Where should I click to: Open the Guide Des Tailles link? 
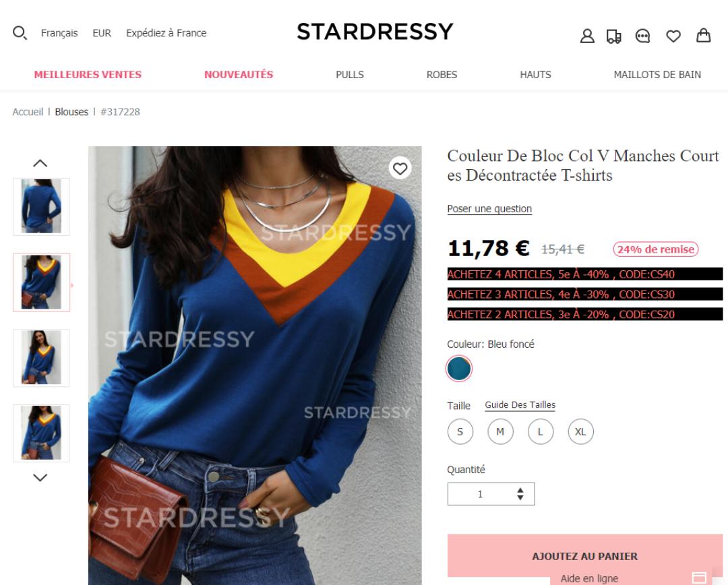click(x=520, y=405)
